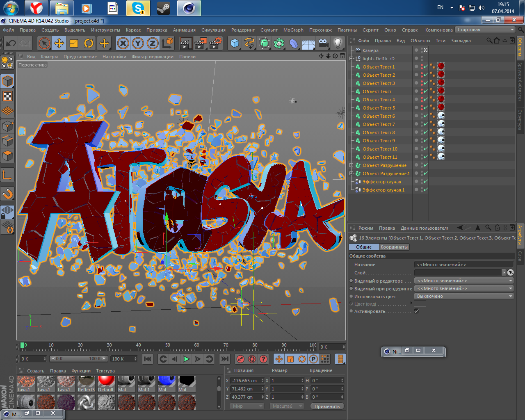
Task: Click Render View clapperboard icon
Action: (185, 43)
